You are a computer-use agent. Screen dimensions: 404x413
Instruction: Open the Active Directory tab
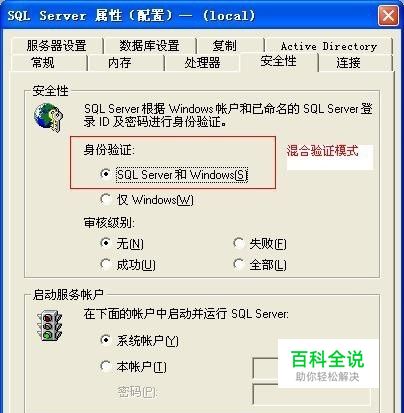coord(329,46)
